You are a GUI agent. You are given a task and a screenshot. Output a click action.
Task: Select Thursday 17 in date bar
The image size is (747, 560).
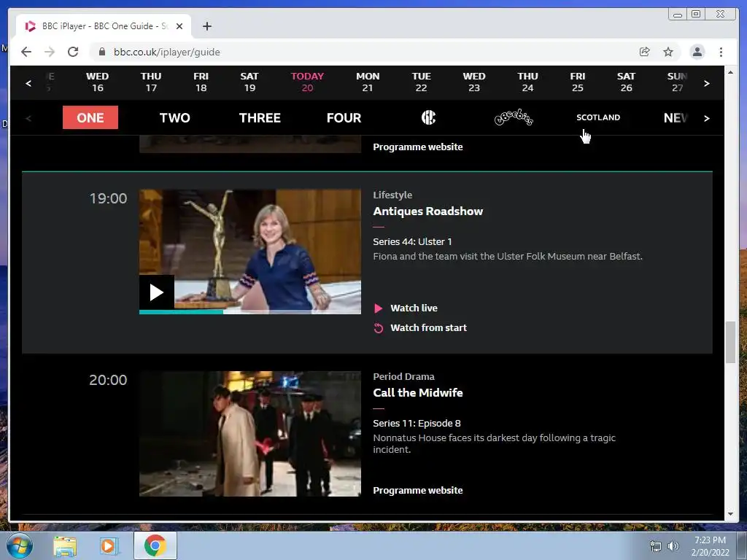pyautogui.click(x=151, y=82)
